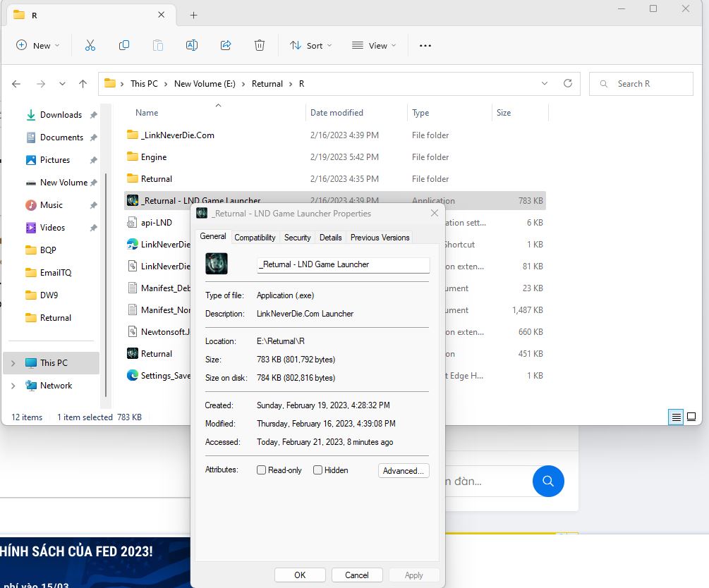Open Videos in the sidebar
Image resolution: width=709 pixels, height=588 pixels.
52,228
